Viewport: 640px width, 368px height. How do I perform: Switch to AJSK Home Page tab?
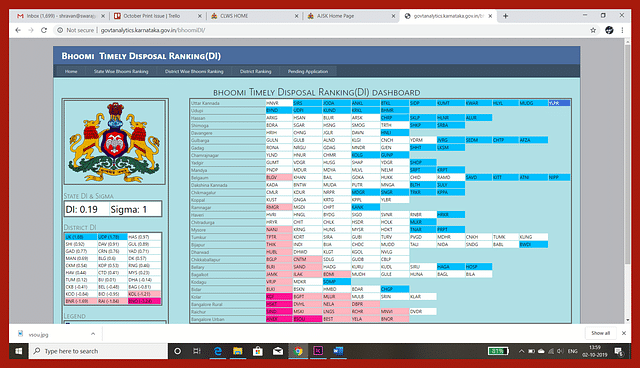[335, 16]
